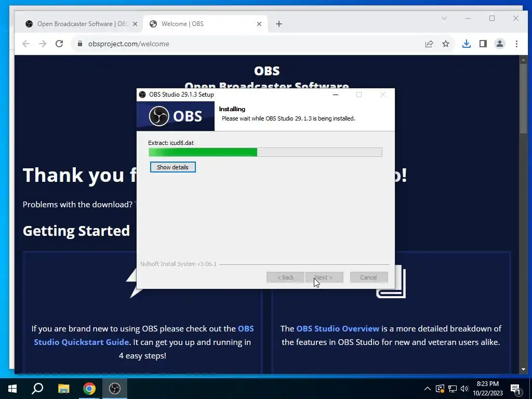Bookmark this page with star icon
Image resolution: width=532 pixels, height=399 pixels.
(446, 44)
